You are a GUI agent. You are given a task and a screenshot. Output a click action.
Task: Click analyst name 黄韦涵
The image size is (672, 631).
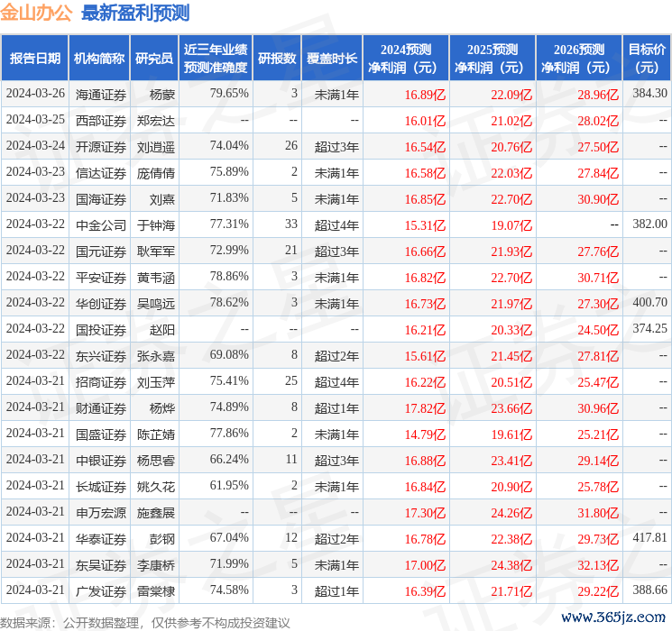155,278
